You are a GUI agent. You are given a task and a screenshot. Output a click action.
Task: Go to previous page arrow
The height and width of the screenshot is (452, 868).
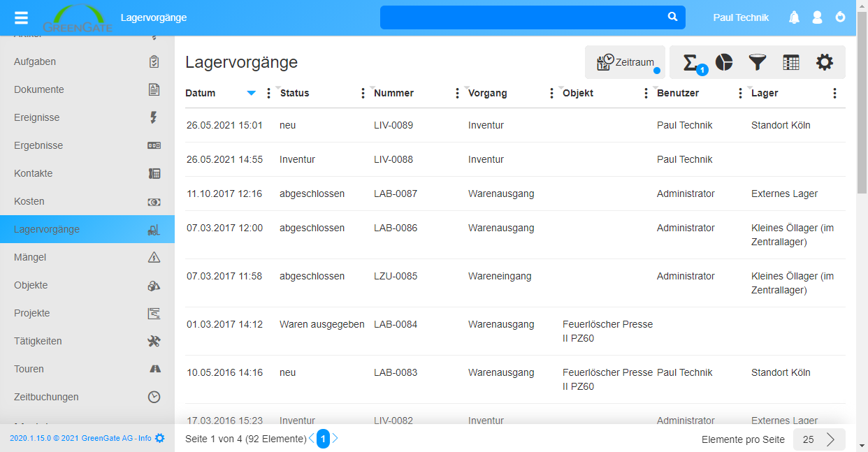312,438
